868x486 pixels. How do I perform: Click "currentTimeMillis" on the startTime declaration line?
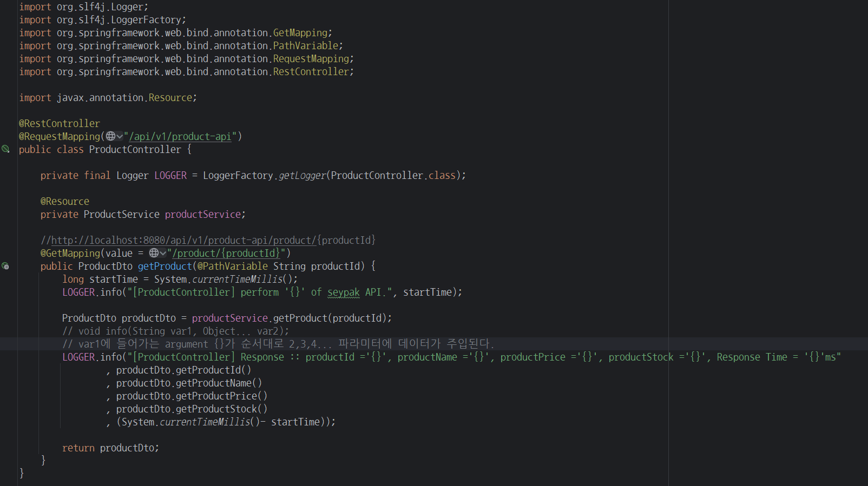coord(238,279)
